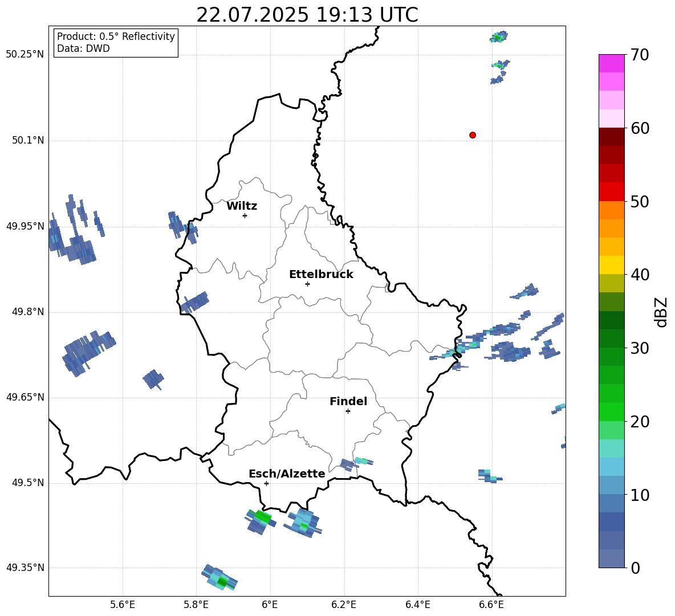This screenshot has width=675, height=616.
Task: Click the 49.8°N latitude label
Action: click(x=28, y=312)
